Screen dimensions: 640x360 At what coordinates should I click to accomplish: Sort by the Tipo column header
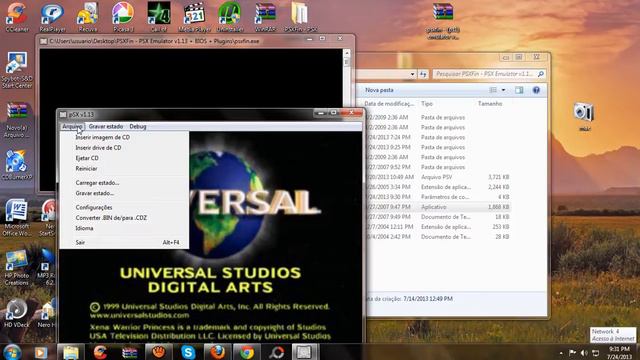click(427, 104)
